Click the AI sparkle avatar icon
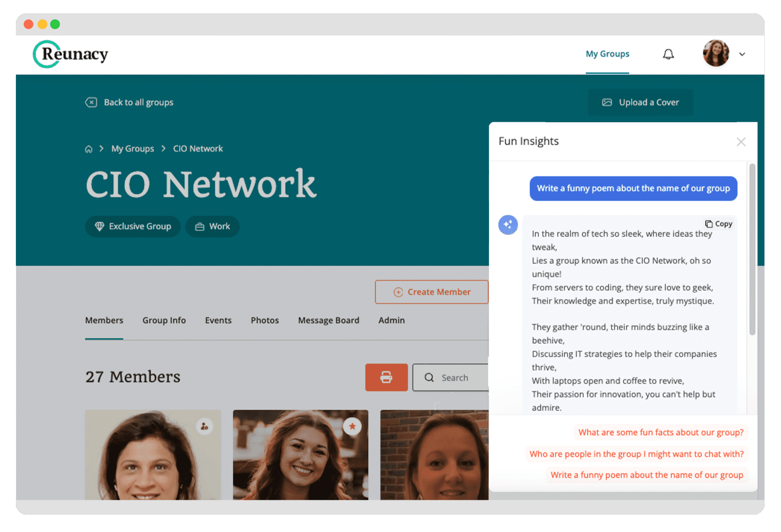781x532 pixels. [x=508, y=225]
